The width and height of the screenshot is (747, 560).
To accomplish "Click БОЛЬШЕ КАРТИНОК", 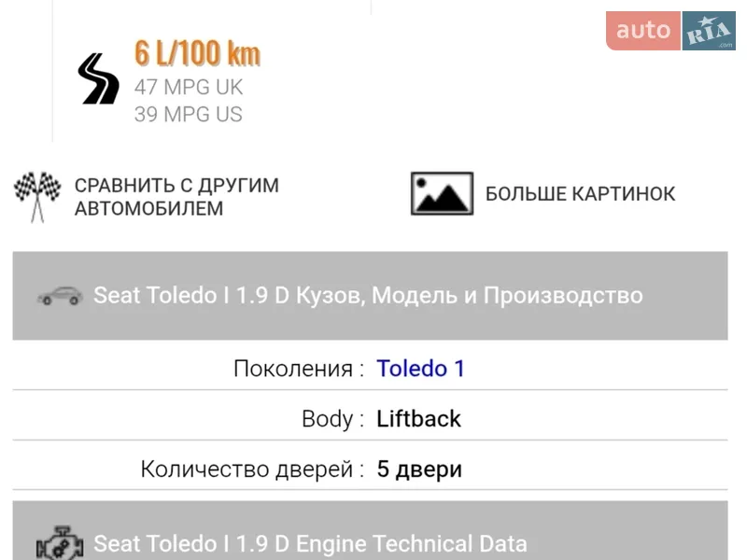I will [x=580, y=194].
